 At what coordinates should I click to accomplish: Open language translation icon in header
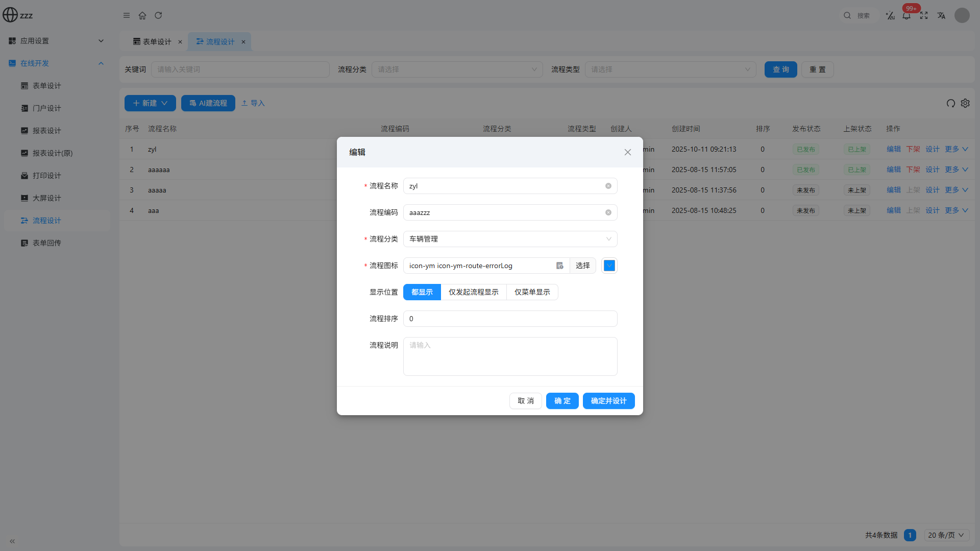(x=941, y=15)
